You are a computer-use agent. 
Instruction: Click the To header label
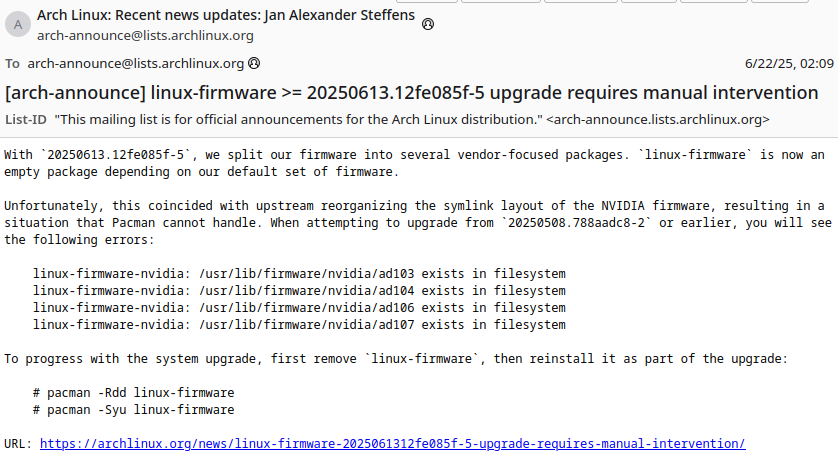[12, 64]
